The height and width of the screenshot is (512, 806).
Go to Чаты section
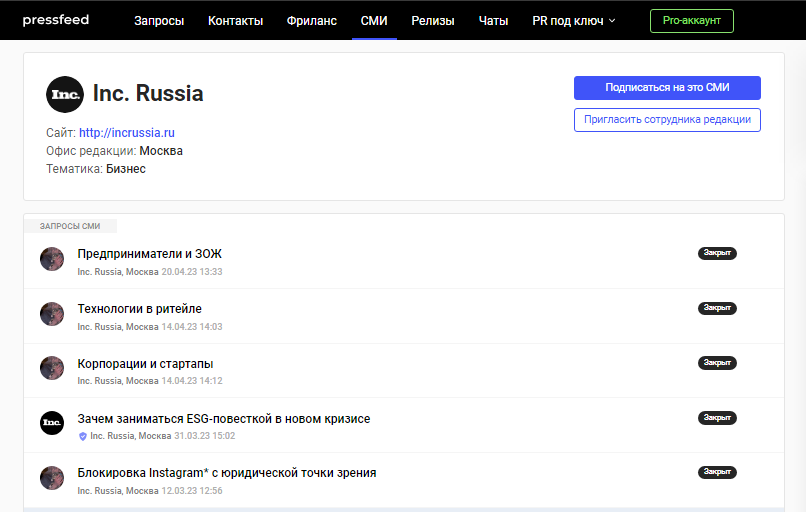(493, 21)
